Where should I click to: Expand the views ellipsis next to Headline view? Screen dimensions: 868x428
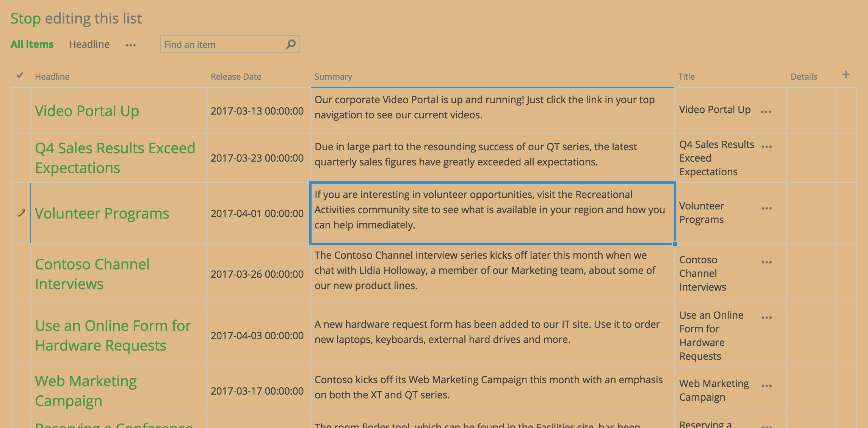point(131,45)
